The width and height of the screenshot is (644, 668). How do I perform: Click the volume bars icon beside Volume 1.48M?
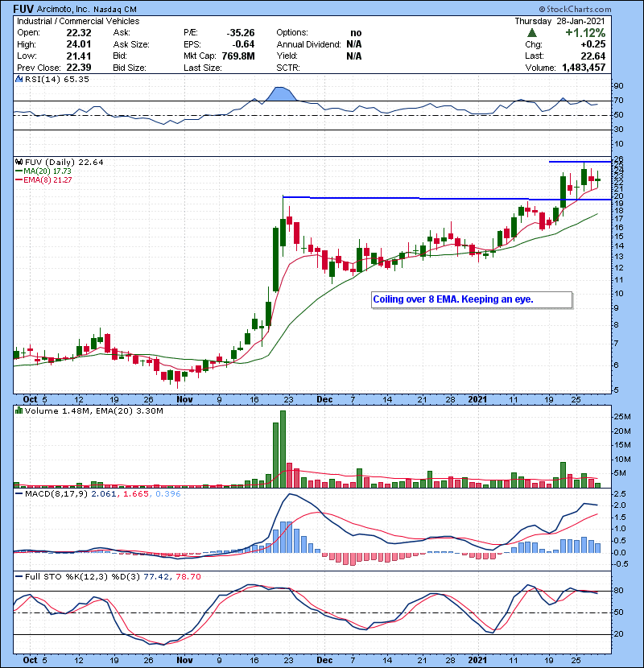point(19,410)
